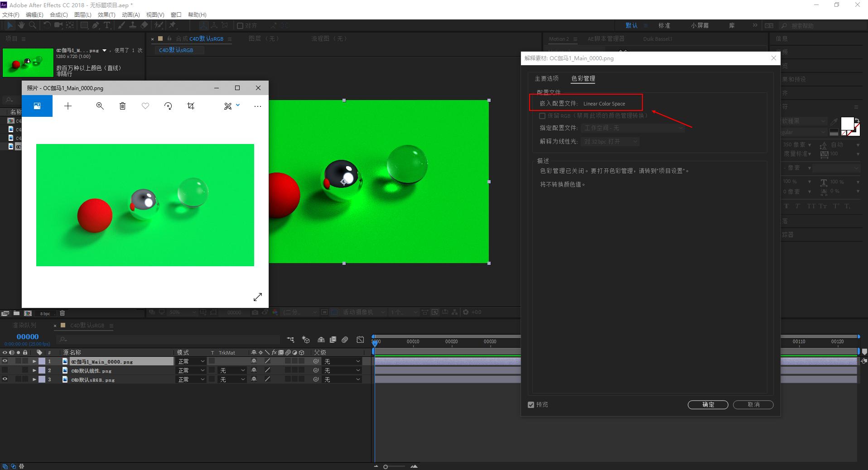Select the Hand tool in the toolbar
This screenshot has width=868, height=470.
click(x=21, y=25)
